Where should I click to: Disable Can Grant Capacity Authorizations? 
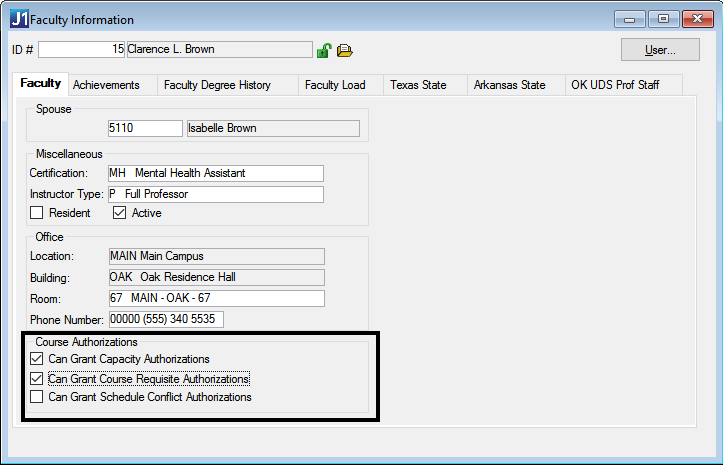37,359
